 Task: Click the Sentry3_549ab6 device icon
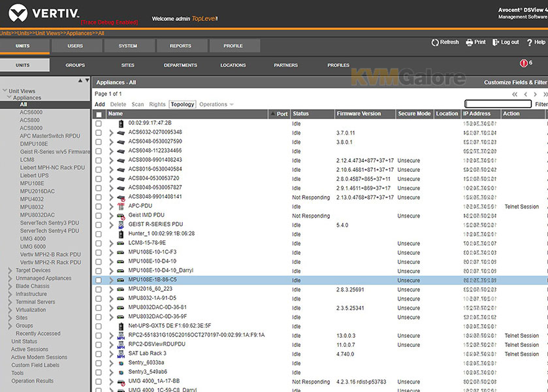click(121, 373)
